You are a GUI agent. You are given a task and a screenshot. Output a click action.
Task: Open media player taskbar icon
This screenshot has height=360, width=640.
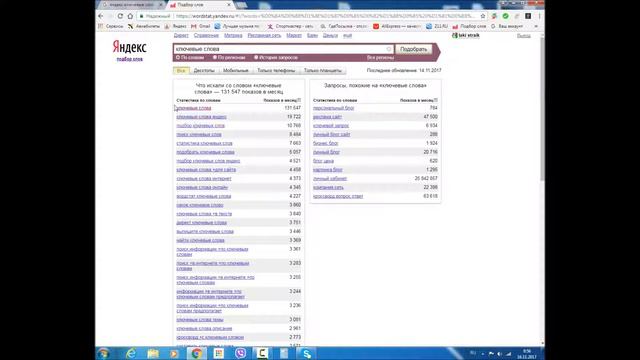coord(174,353)
